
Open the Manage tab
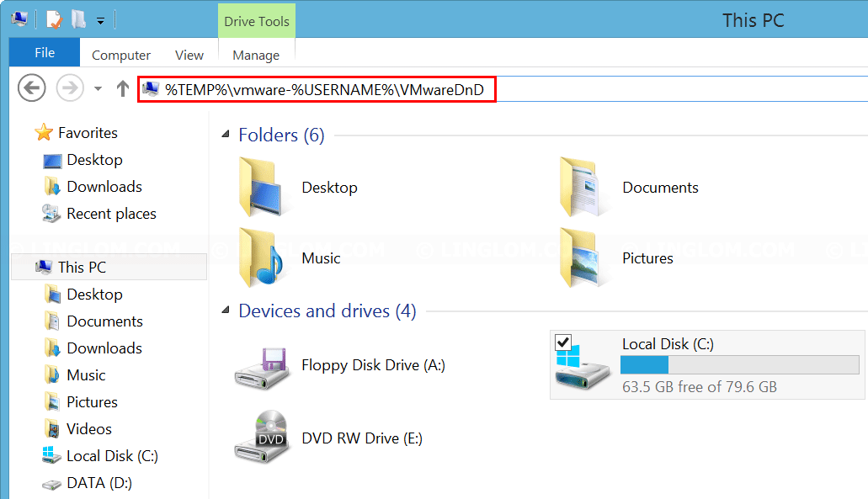tap(256, 56)
